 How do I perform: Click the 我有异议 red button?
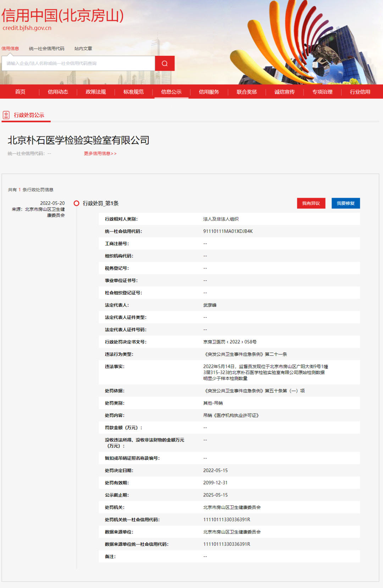tap(311, 203)
